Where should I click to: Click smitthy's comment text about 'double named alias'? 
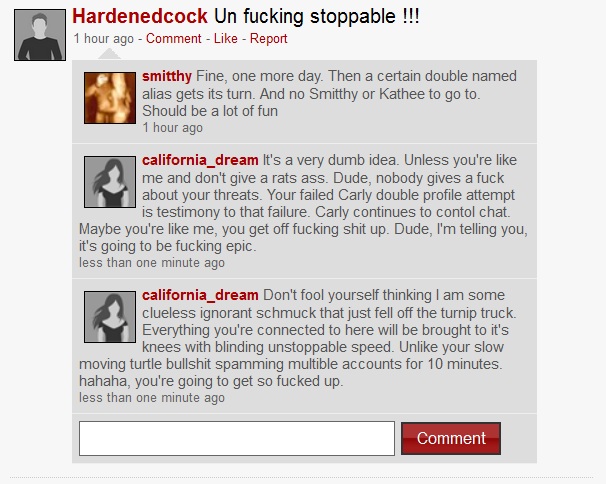click(329, 94)
